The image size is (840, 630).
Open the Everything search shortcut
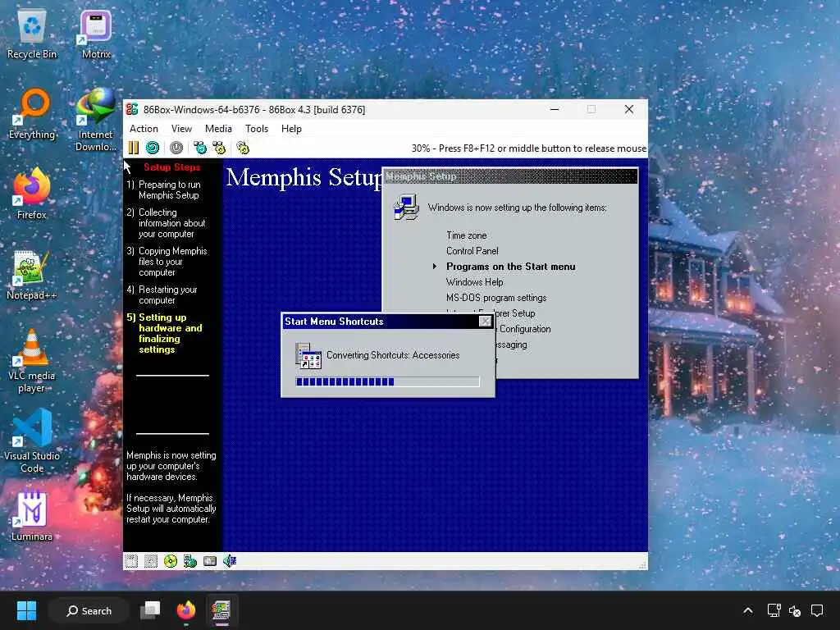click(32, 114)
